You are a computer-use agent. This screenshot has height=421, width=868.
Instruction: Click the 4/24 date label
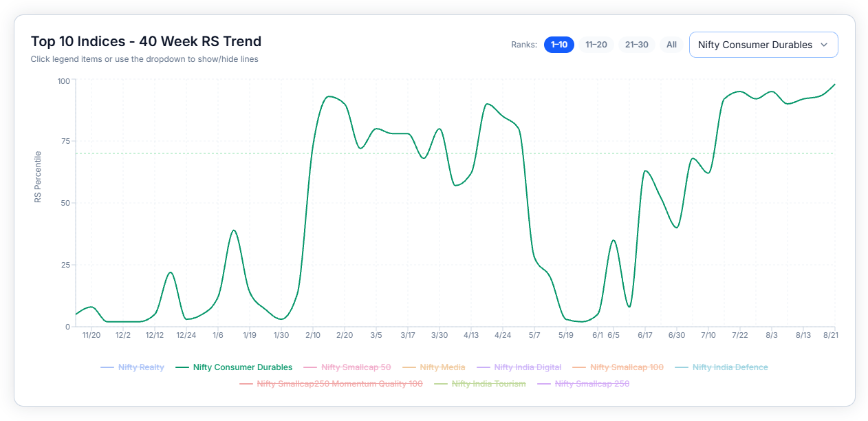pos(503,335)
